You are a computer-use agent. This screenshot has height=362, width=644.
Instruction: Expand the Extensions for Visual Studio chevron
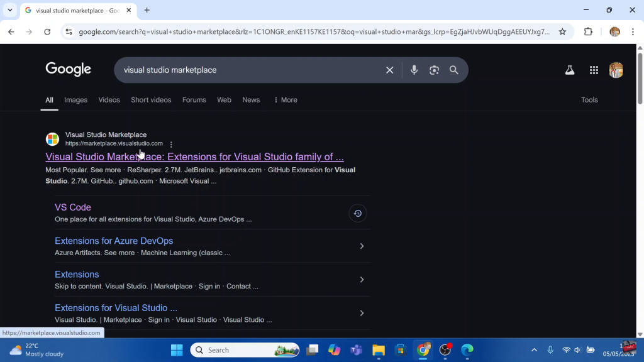click(362, 314)
